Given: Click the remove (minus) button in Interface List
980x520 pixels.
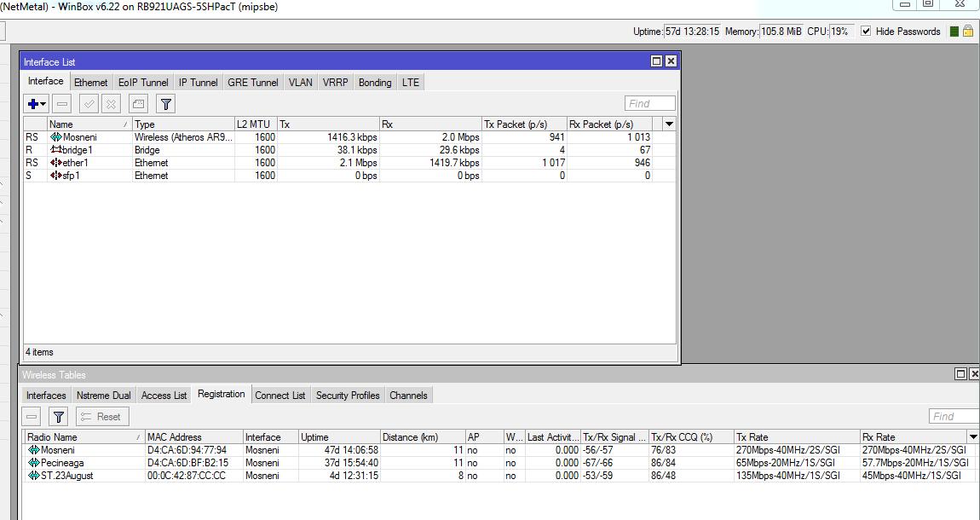Looking at the screenshot, I should pyautogui.click(x=62, y=104).
